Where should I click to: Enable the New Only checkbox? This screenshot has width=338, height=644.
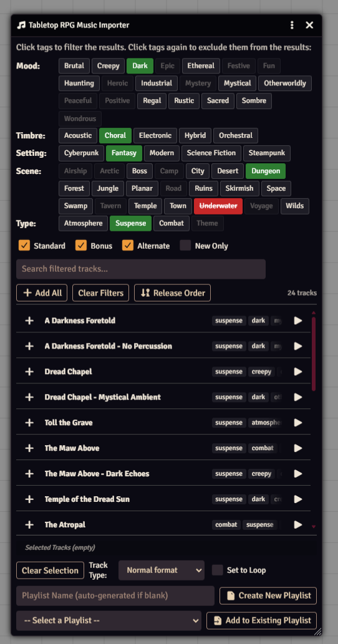coord(185,246)
